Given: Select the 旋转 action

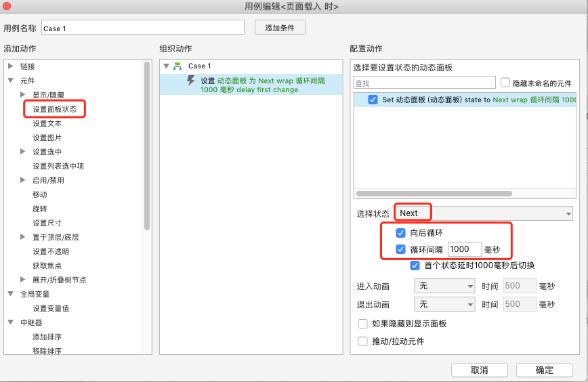Looking at the screenshot, I should click(40, 209).
